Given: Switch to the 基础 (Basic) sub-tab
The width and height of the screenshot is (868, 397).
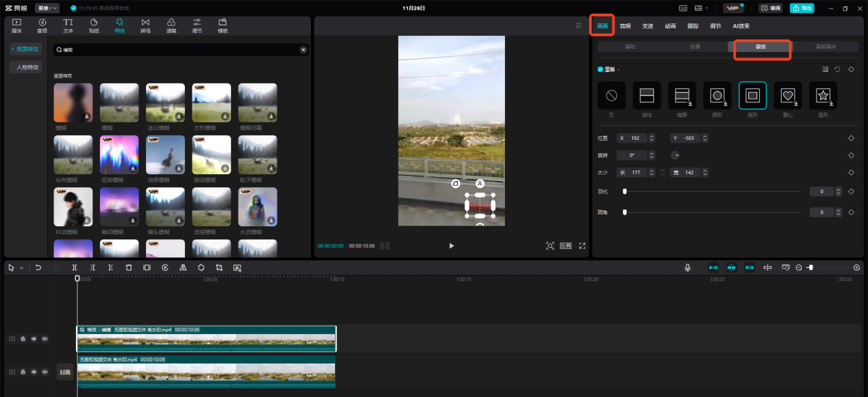Looking at the screenshot, I should click(630, 47).
